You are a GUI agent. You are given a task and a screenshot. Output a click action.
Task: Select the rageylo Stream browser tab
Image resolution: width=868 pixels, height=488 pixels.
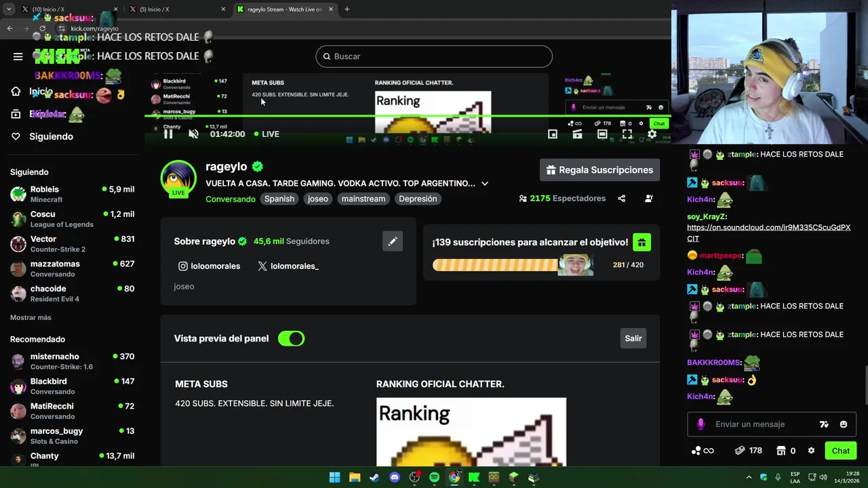(x=285, y=9)
